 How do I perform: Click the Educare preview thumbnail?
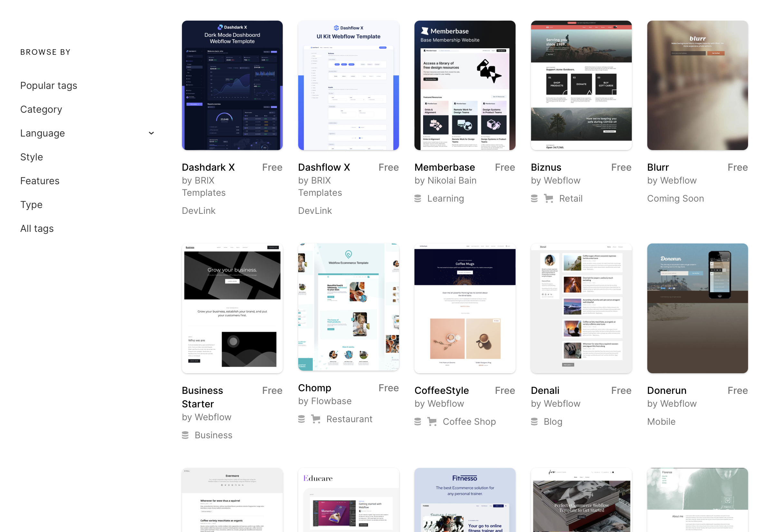pyautogui.click(x=348, y=500)
